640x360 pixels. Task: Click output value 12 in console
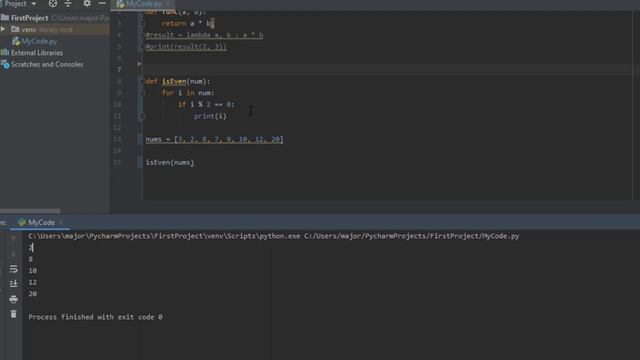click(33, 282)
